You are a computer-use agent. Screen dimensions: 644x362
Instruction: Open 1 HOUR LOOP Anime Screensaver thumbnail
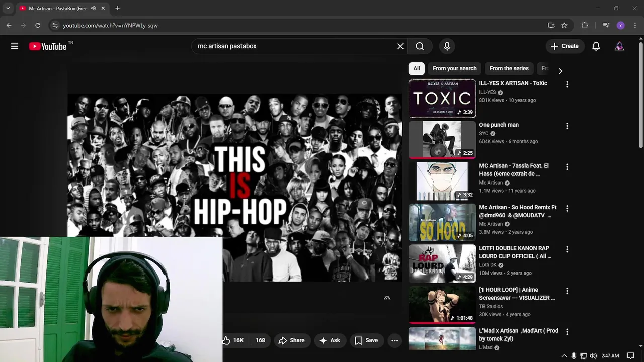[x=442, y=305]
